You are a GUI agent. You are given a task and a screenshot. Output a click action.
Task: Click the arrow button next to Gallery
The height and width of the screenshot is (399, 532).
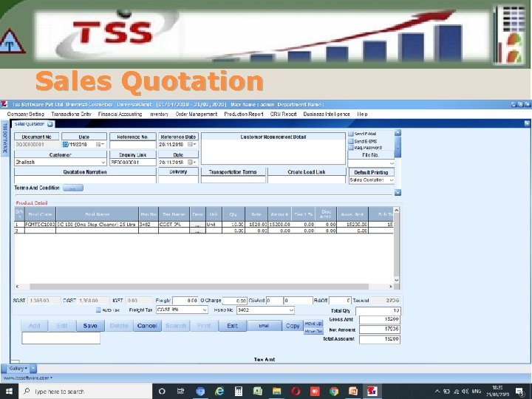(x=33, y=368)
